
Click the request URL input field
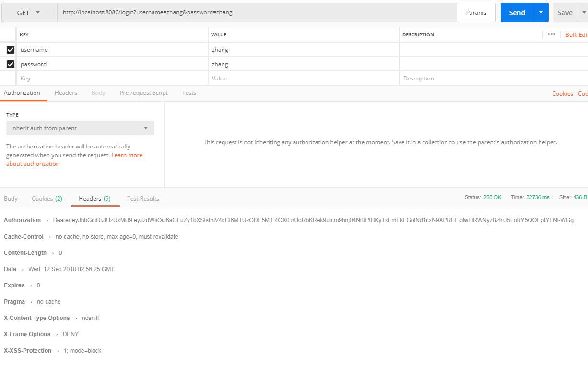(x=257, y=13)
